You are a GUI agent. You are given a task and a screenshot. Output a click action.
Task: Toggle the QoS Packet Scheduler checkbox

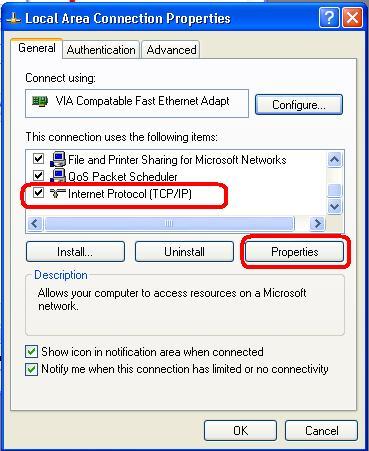click(39, 175)
